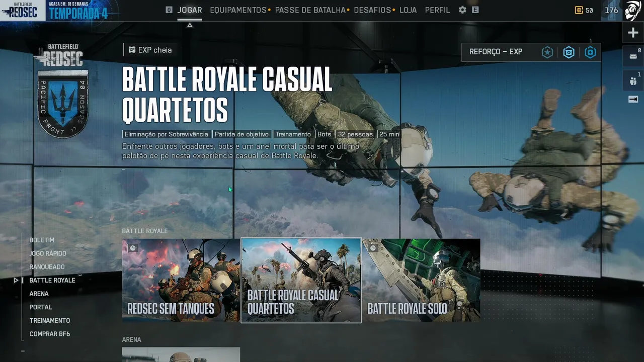Click the Treinamento tag under the title

point(293,134)
